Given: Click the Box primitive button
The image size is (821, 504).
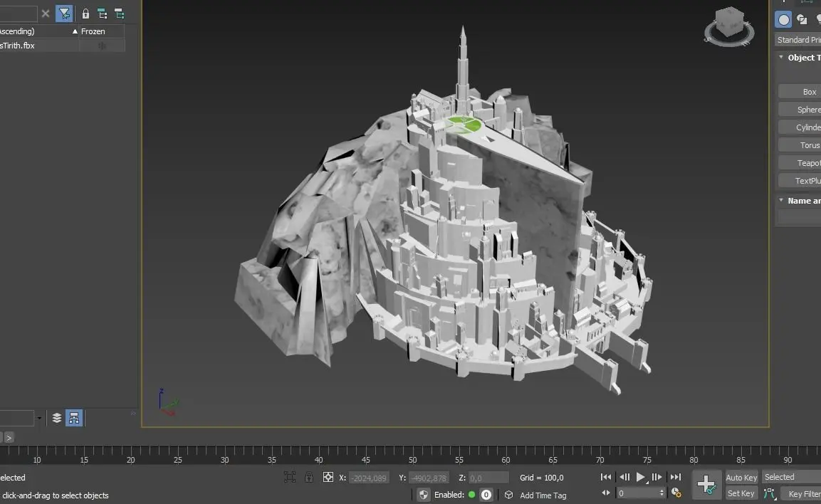Looking at the screenshot, I should coord(800,92).
